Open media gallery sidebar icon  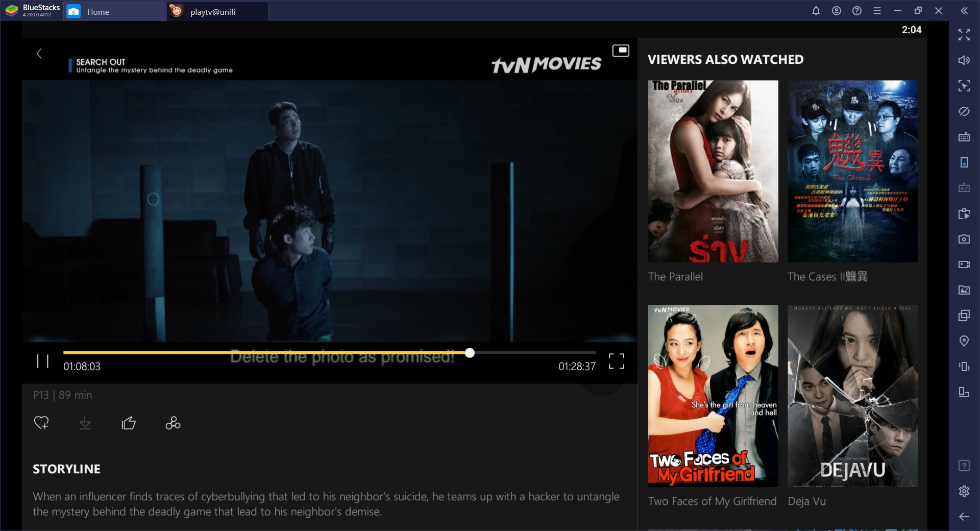964,290
